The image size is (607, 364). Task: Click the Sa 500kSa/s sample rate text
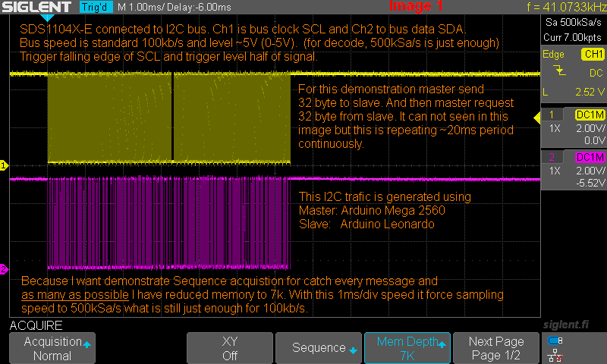574,22
